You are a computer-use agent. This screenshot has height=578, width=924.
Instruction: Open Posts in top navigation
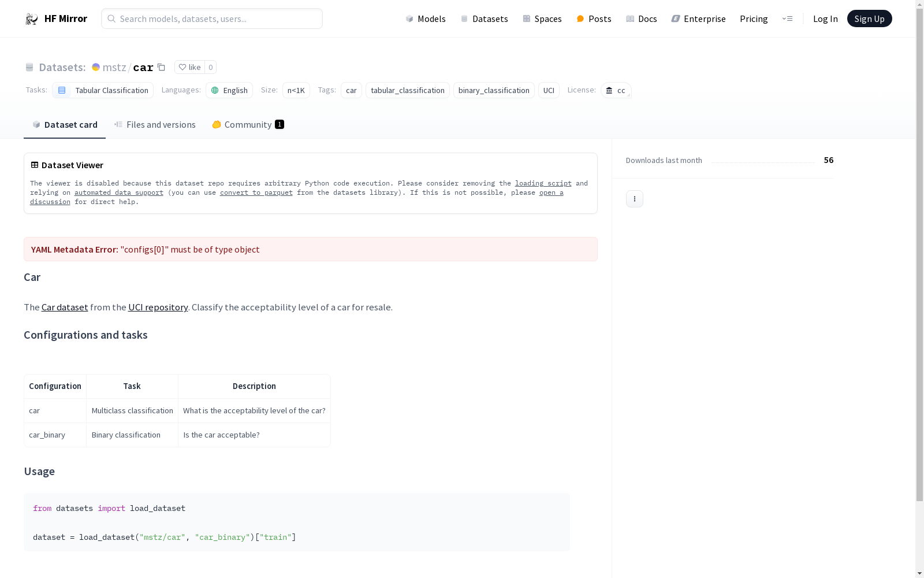[x=594, y=18]
